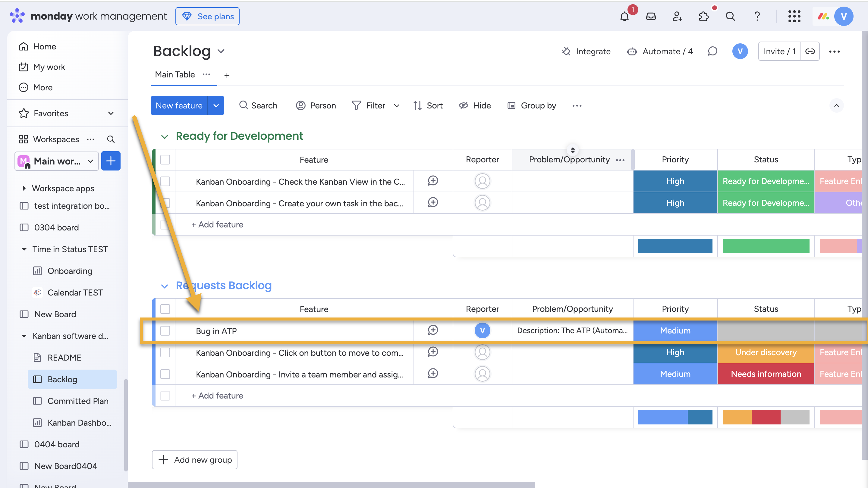Open the apps marketplace puzzle icon

703,17
